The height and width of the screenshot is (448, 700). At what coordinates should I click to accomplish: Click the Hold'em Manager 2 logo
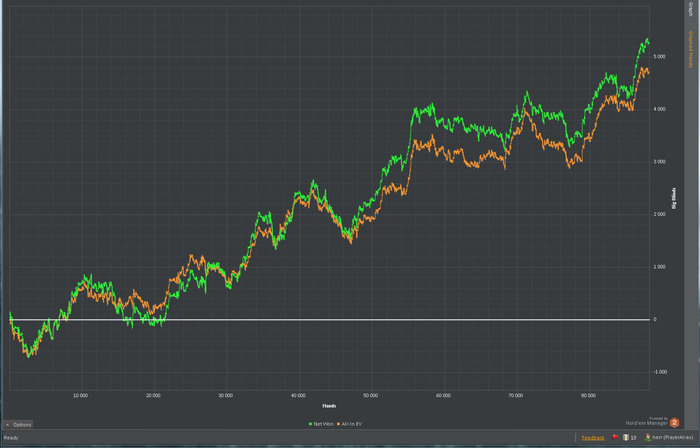coord(674,423)
